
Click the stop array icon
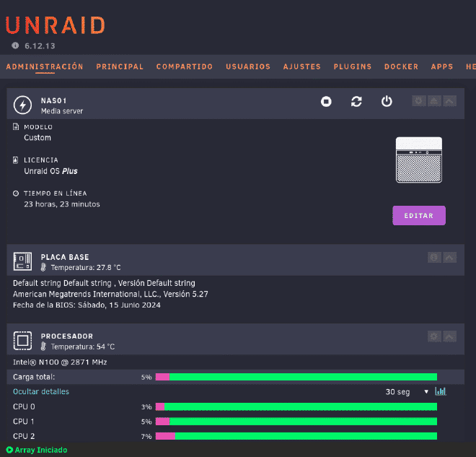click(326, 102)
